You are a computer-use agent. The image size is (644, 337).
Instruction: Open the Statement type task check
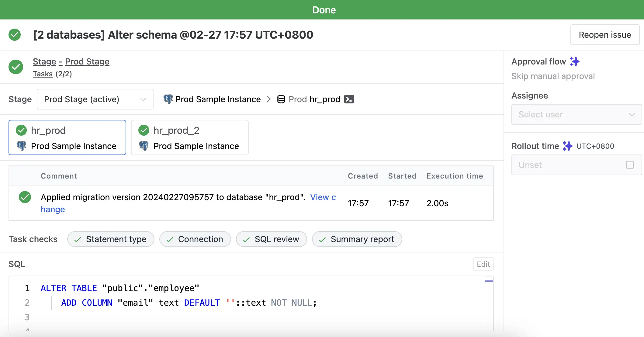pos(111,239)
